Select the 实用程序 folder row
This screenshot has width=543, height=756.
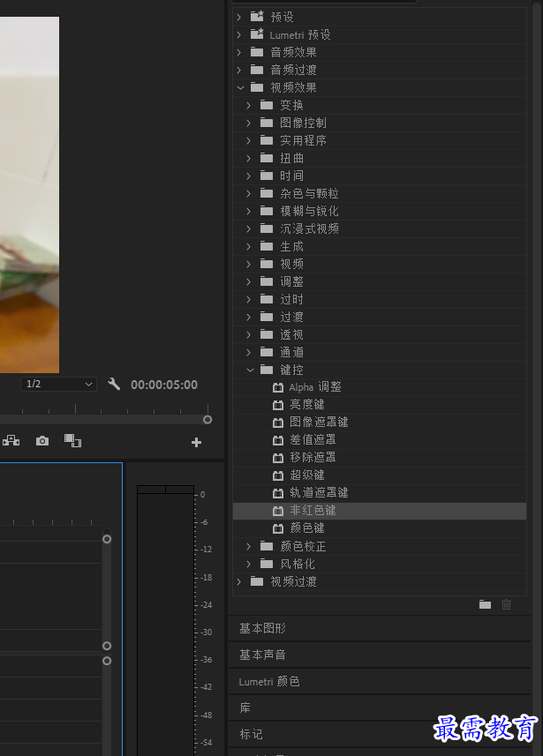380,140
